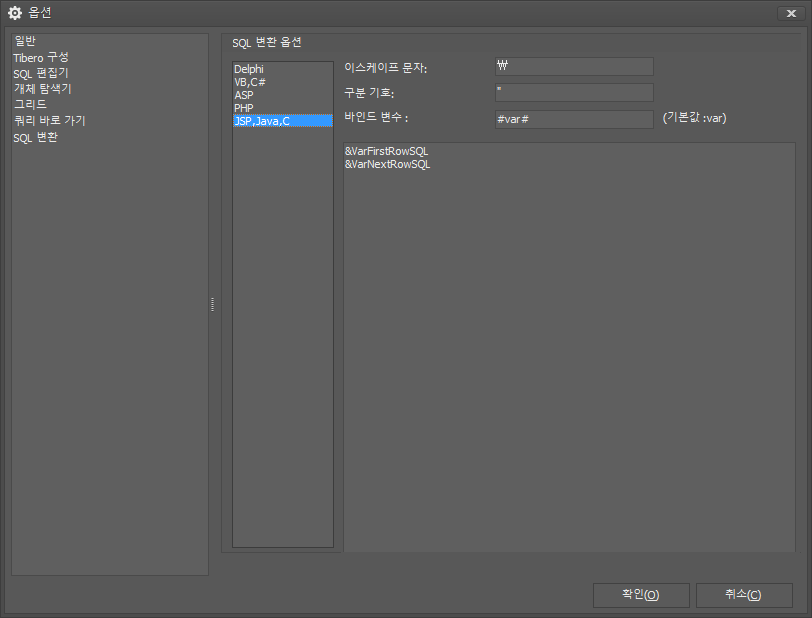Open 개체 탐색기 settings category

42,89
